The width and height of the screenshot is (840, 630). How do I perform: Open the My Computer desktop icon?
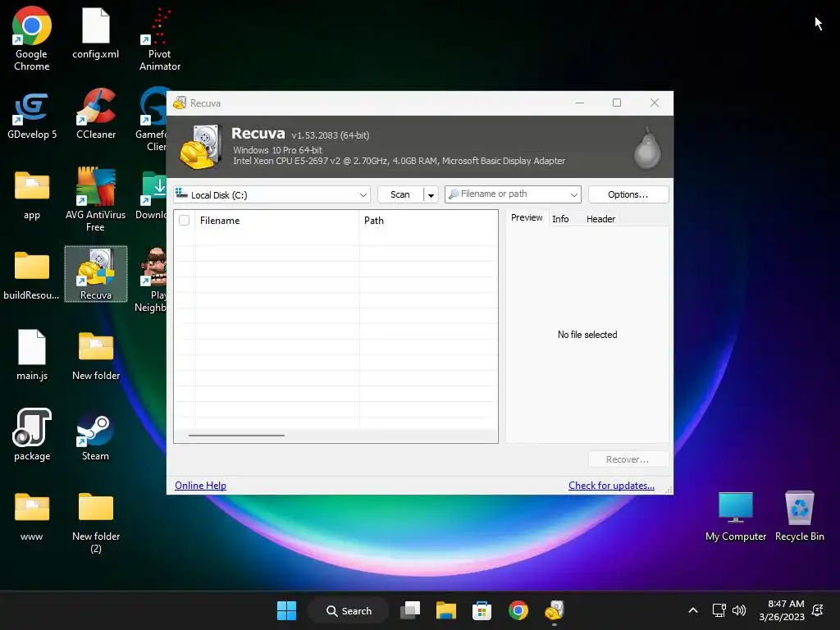pyautogui.click(x=736, y=517)
